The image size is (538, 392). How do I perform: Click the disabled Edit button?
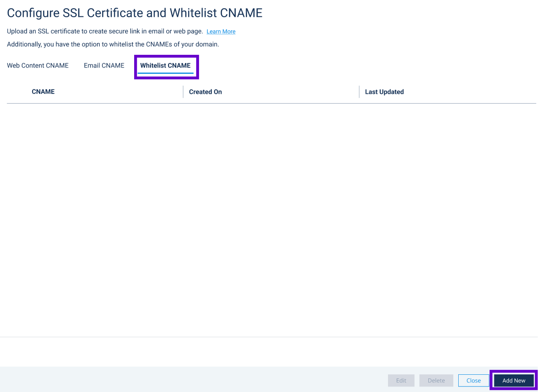tap(401, 380)
